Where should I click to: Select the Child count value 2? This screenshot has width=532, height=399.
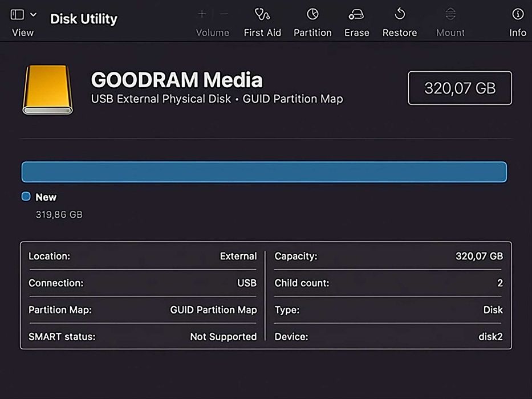tap(499, 283)
